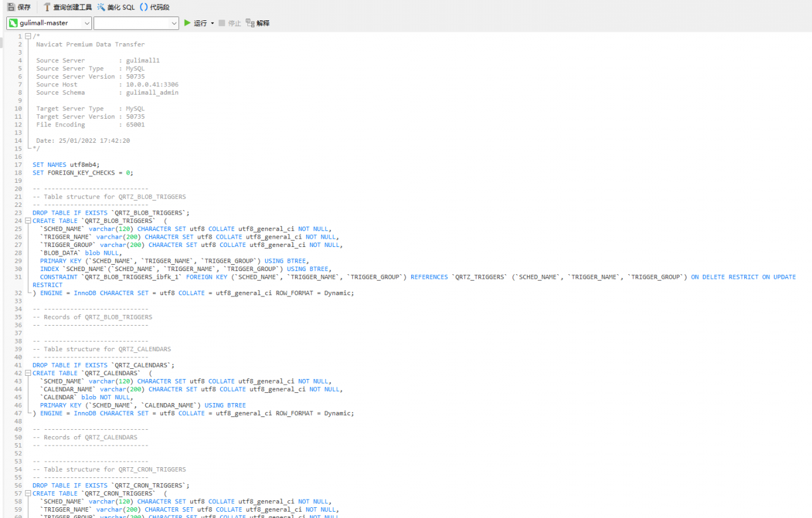Click the "Records of QRTZ_CALENDARS" comment
Screen dimensions: 812x518
pyautogui.click(x=85, y=437)
